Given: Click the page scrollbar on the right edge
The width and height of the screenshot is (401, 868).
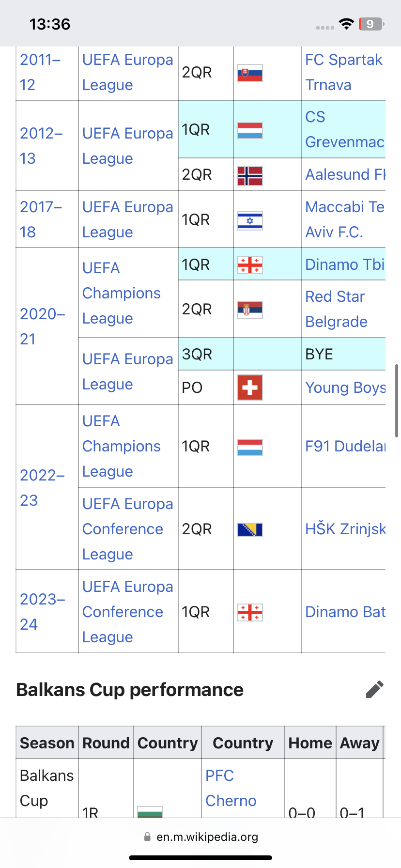Looking at the screenshot, I should click(397, 401).
